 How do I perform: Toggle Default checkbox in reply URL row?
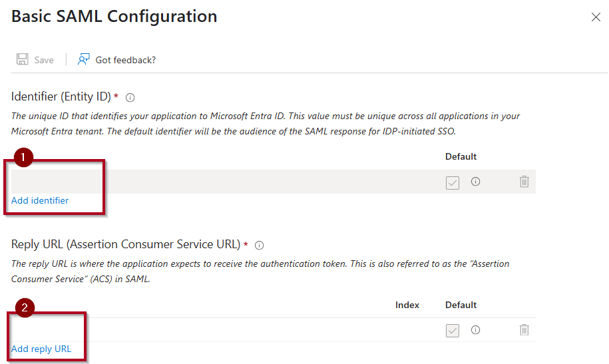click(x=453, y=331)
